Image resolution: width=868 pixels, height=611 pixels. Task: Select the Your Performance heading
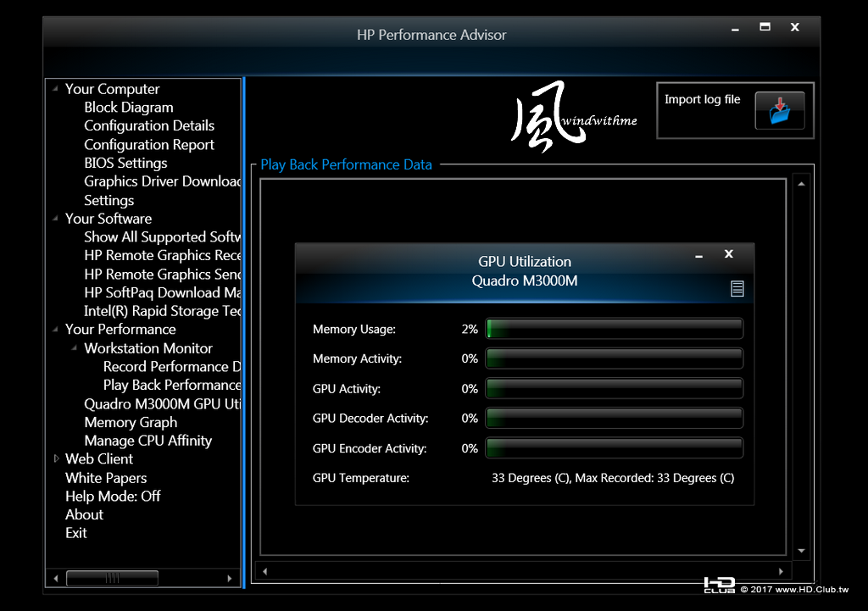pos(120,330)
